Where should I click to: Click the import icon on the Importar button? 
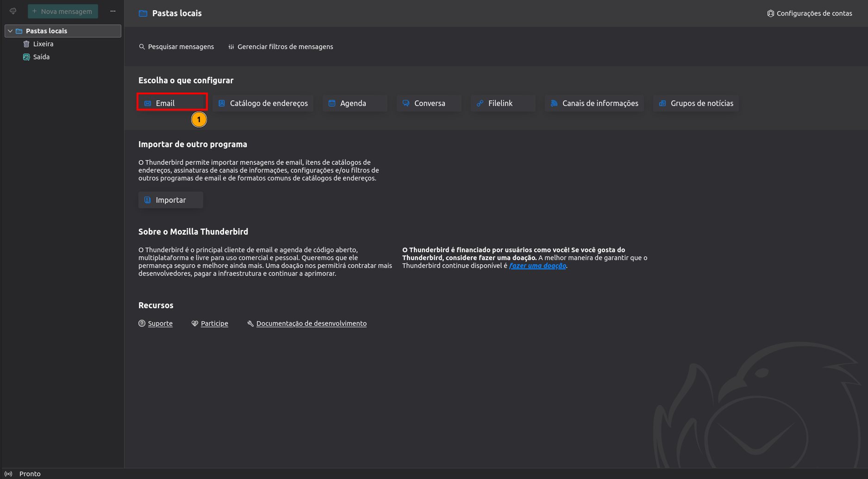coord(148,200)
